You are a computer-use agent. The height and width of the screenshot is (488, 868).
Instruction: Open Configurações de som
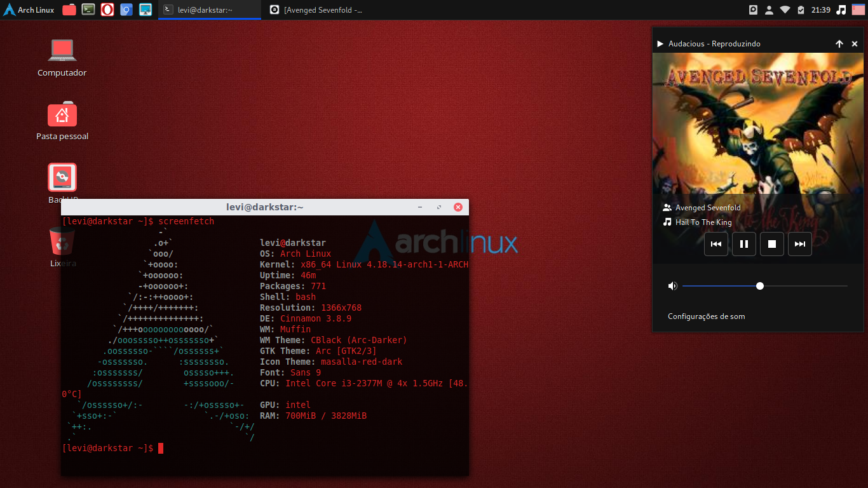(707, 316)
